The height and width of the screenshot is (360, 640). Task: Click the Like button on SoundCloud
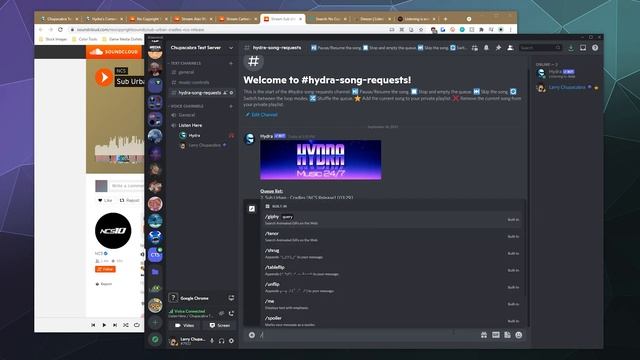coord(105,200)
